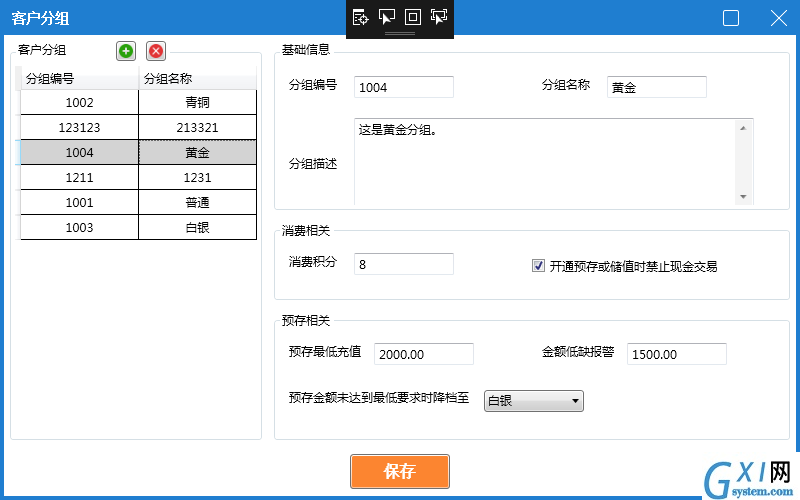Screen dimensions: 800x500
Task: Click the square layout adorner icon in debug toolbar
Action: [413, 17]
